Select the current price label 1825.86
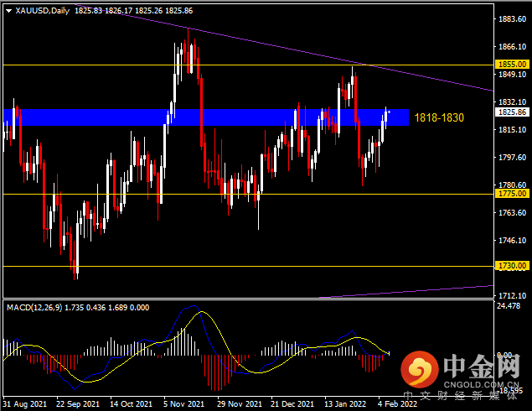 click(513, 112)
